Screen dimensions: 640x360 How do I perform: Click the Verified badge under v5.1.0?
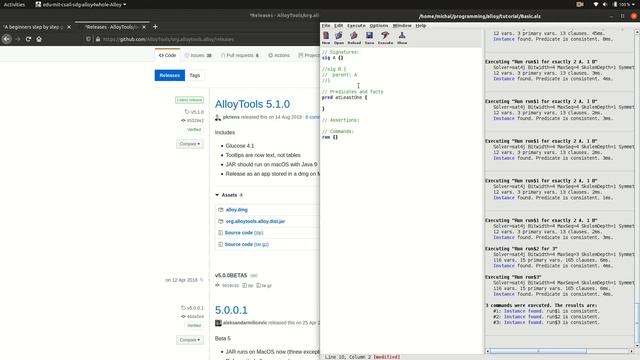(194, 129)
